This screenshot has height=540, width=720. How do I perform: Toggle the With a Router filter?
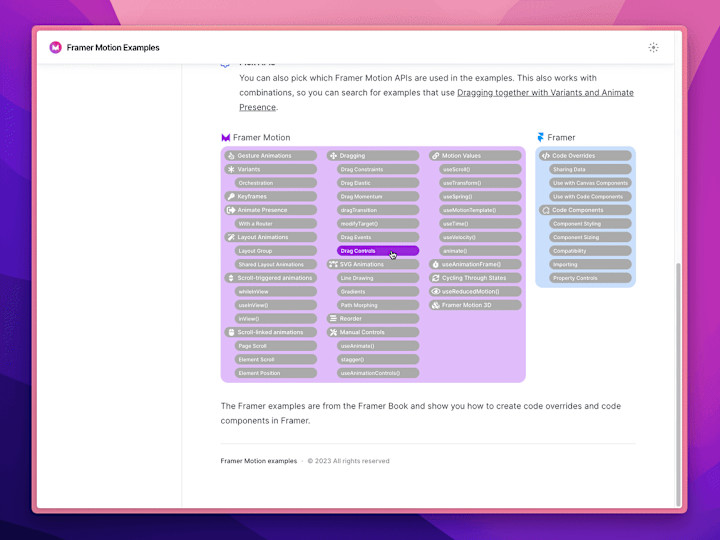pos(276,224)
